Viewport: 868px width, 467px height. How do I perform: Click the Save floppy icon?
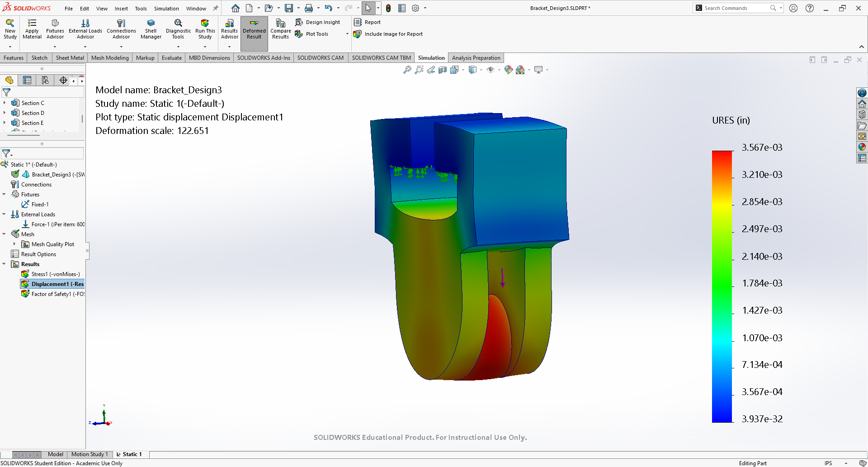pos(289,8)
